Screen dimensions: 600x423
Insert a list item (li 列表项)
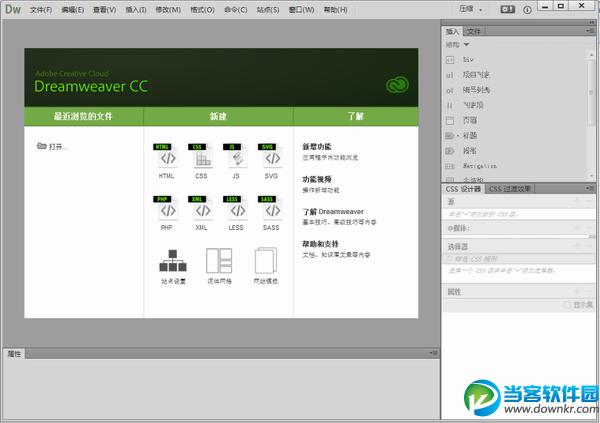[x=464, y=105]
